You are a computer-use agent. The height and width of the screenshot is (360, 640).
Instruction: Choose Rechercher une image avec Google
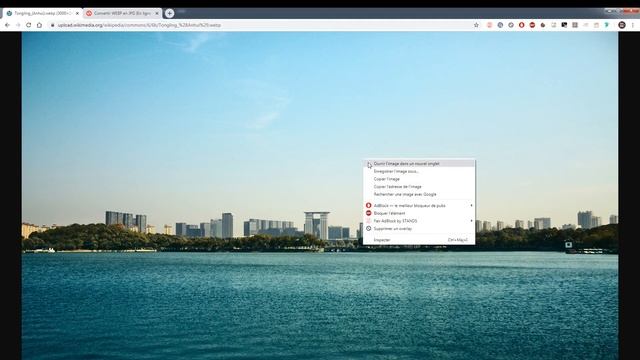coord(419,195)
